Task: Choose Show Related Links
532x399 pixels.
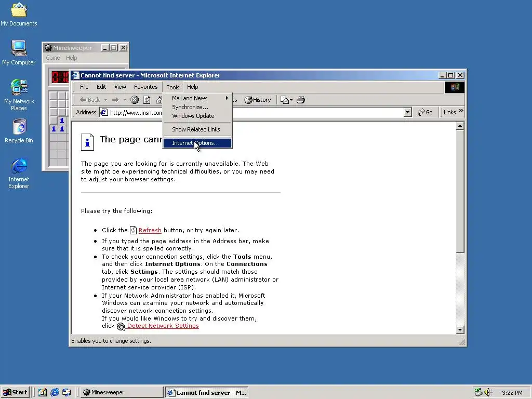Action: tap(197, 129)
